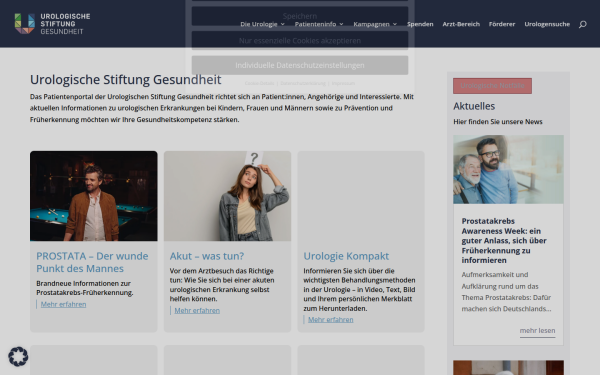
Task: Click the Urologische Notfälle button
Action: point(492,86)
